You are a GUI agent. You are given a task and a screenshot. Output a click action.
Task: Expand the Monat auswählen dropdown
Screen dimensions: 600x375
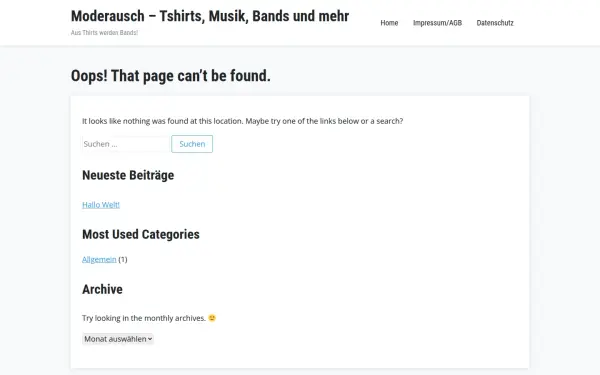click(x=118, y=339)
